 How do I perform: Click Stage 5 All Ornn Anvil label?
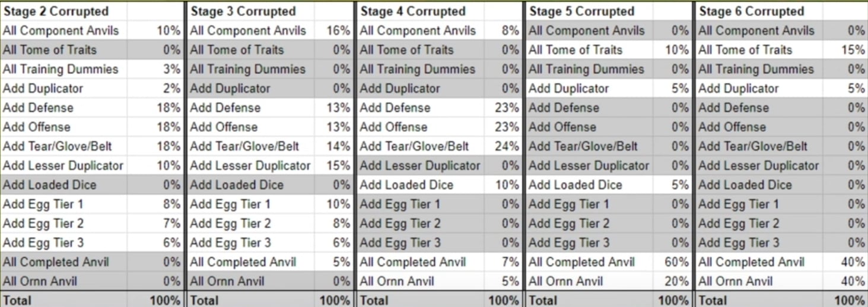[x=566, y=281]
